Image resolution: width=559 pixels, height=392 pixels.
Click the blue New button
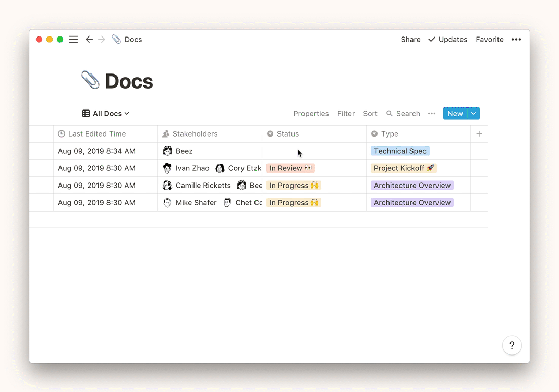pos(455,114)
